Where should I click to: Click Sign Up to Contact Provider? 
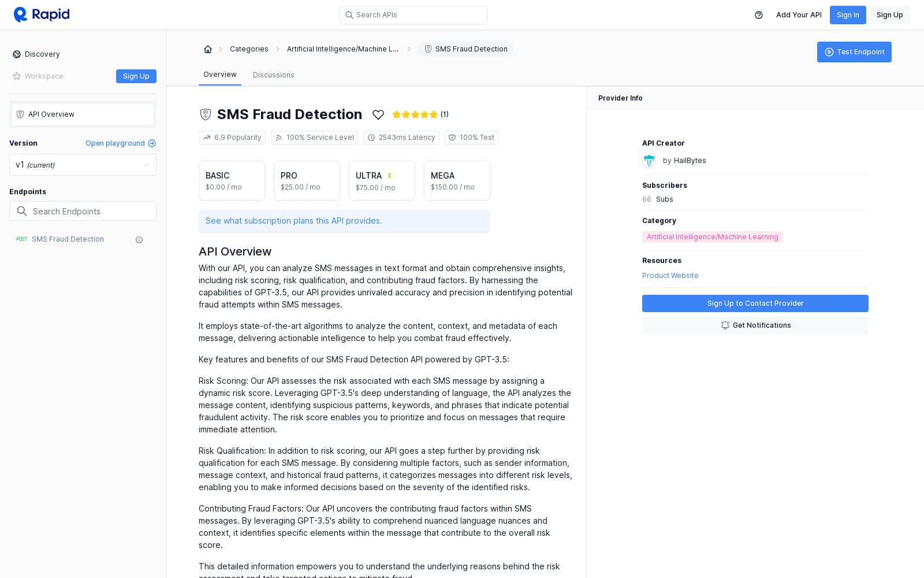click(x=755, y=303)
